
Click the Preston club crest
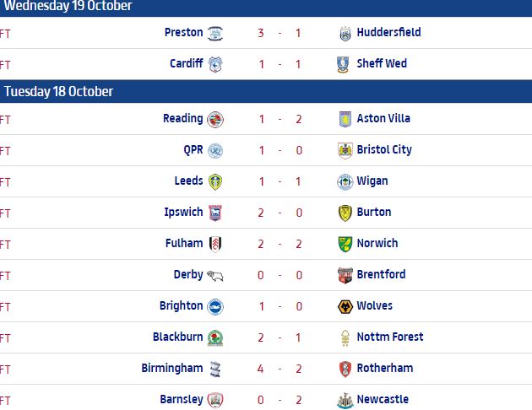pyautogui.click(x=215, y=33)
